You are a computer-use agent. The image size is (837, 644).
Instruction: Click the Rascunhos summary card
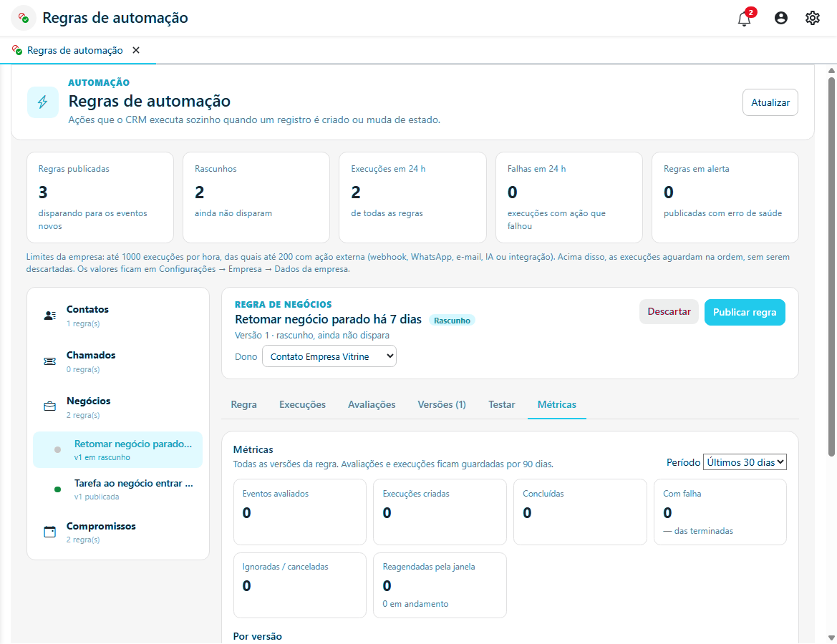256,197
